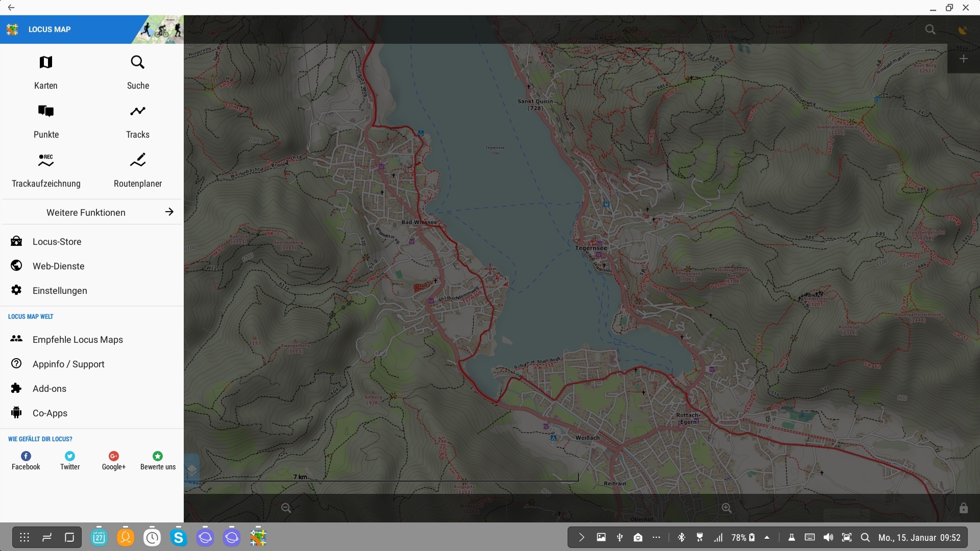This screenshot has height=551, width=980.
Task: Open the Add-ons entry
Action: coord(50,389)
